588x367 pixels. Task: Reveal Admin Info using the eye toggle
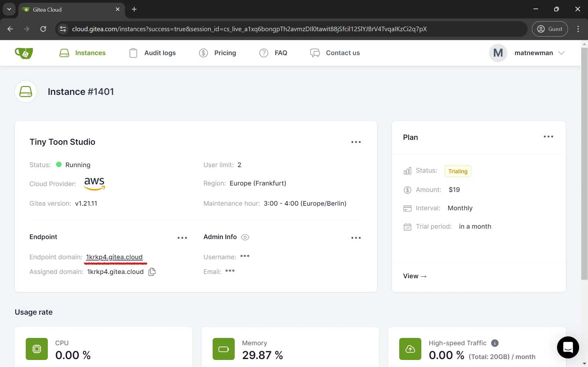pyautogui.click(x=245, y=237)
